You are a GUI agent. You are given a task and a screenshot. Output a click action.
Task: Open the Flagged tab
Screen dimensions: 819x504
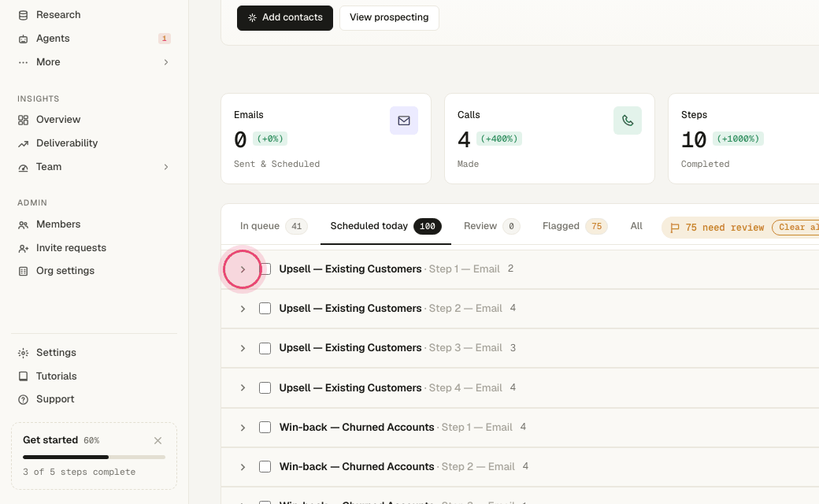click(575, 226)
